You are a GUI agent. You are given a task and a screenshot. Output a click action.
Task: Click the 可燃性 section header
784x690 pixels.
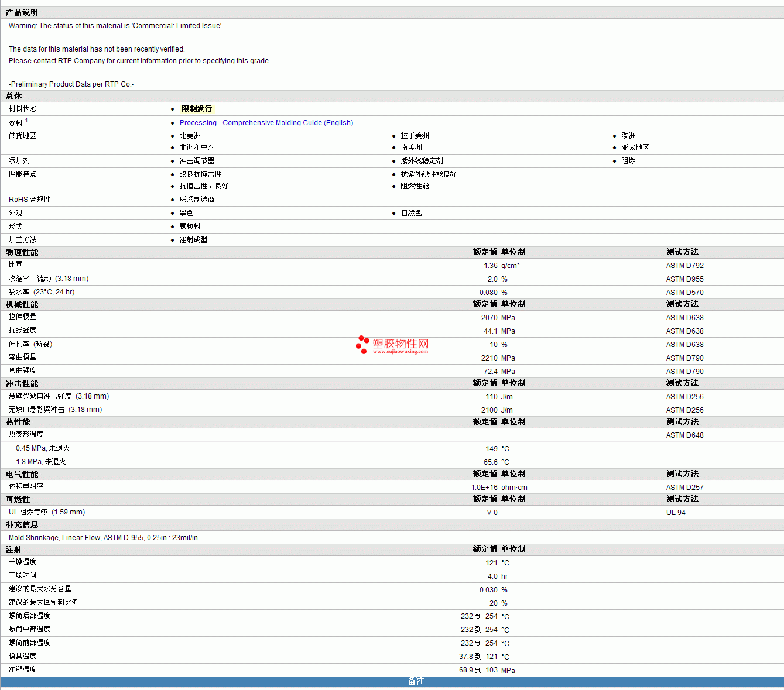tap(18, 499)
